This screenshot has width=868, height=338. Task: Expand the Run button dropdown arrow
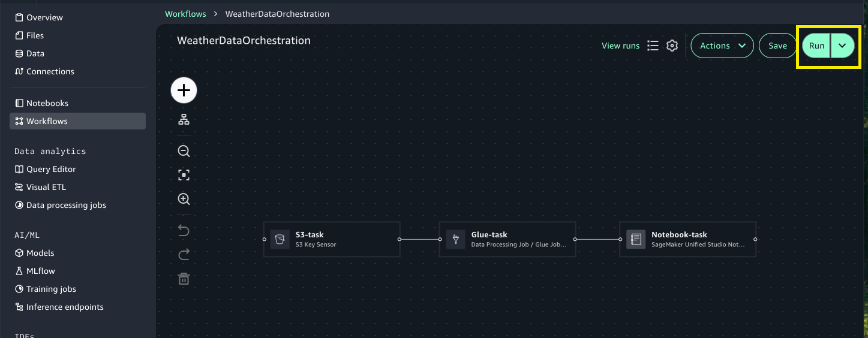coord(842,46)
